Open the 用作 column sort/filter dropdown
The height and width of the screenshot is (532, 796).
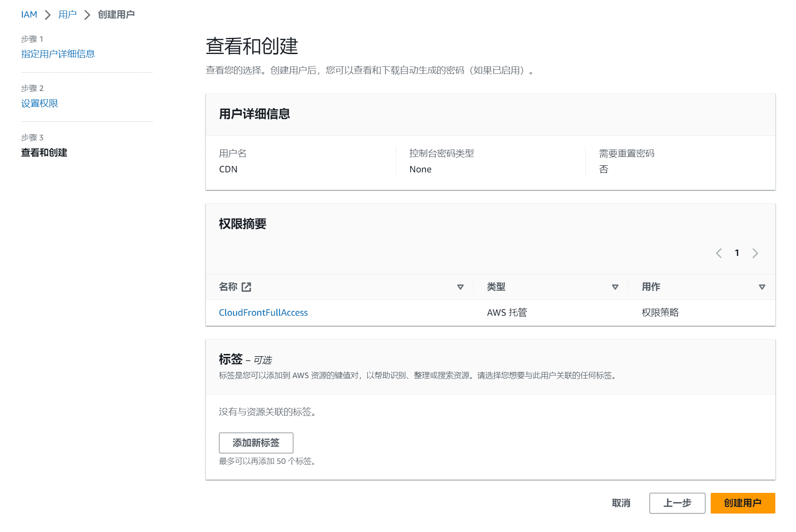point(763,287)
